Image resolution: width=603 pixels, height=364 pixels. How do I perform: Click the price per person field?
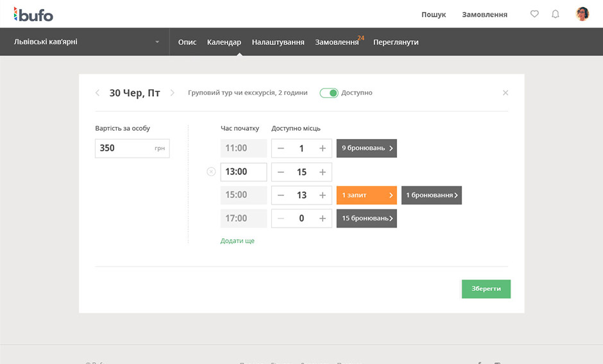125,149
